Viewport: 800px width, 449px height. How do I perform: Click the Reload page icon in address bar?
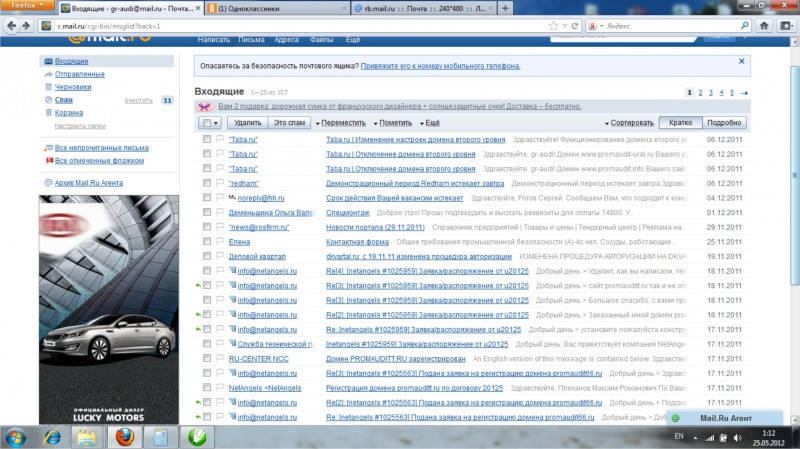click(x=575, y=26)
